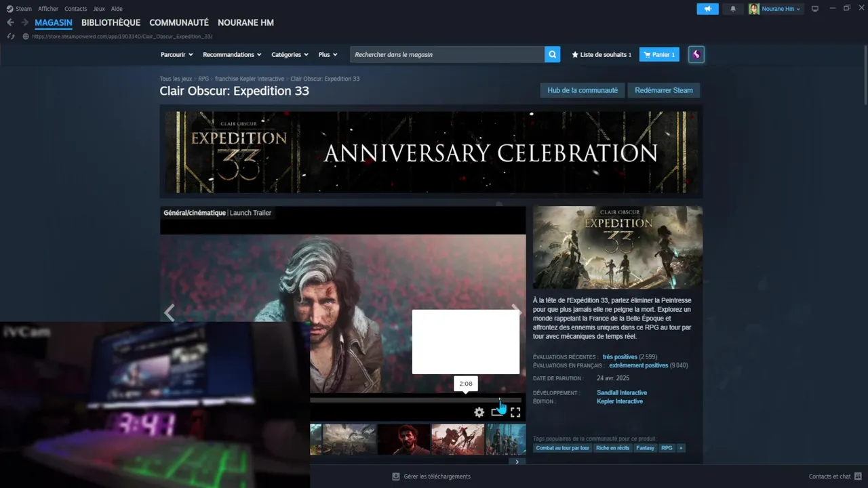
Task: Seek on the trailer progress bar
Action: pyautogui.click(x=416, y=400)
